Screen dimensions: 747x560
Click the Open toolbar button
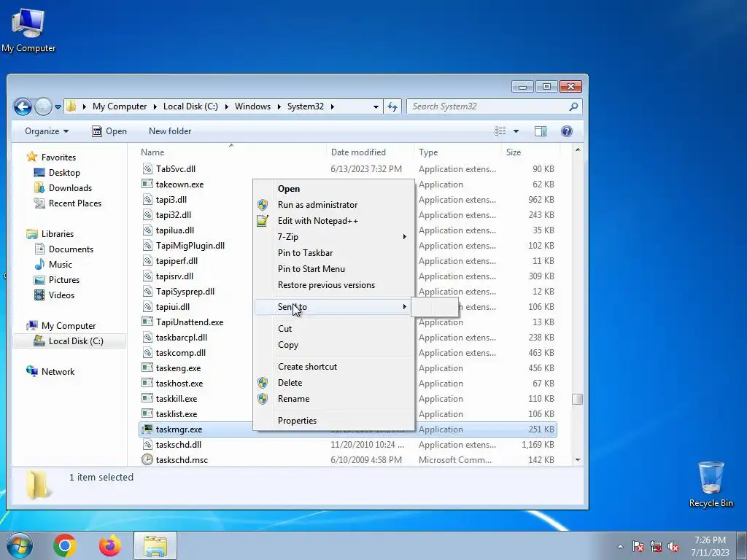[x=109, y=131]
